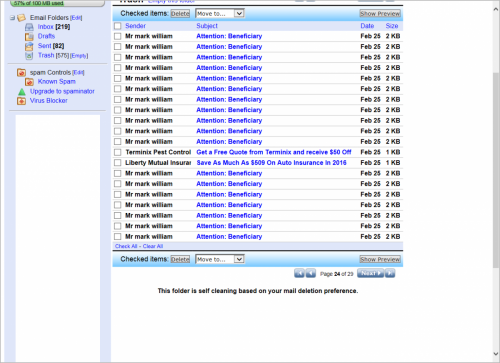This screenshot has width=500, height=363.
Task: Click the Virus Blocker icon
Action: coord(22,101)
